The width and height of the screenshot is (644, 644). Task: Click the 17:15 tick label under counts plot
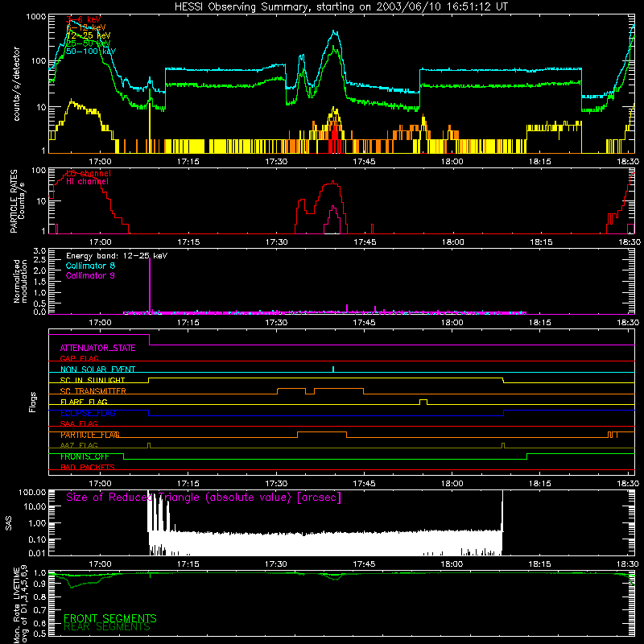[188, 162]
